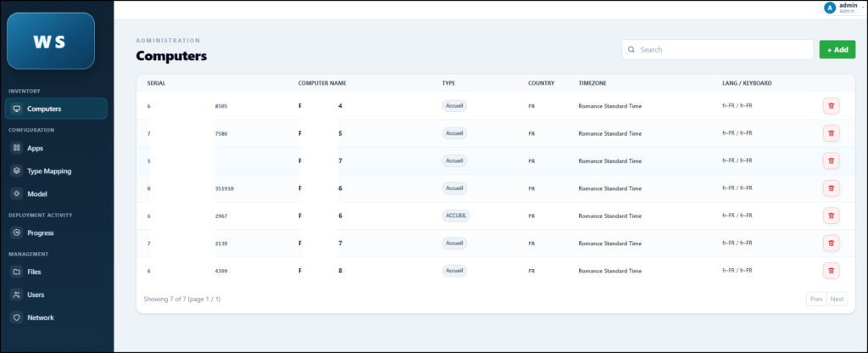Click Romance Standard Time in the 4399 row
868x353 pixels.
tap(610, 271)
